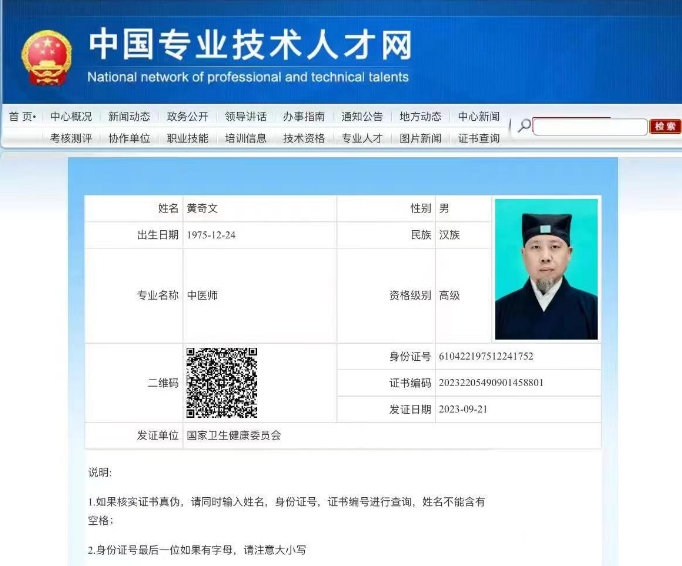The width and height of the screenshot is (682, 566).
Task: Select the 中医师 profession value
Action: click(x=202, y=295)
